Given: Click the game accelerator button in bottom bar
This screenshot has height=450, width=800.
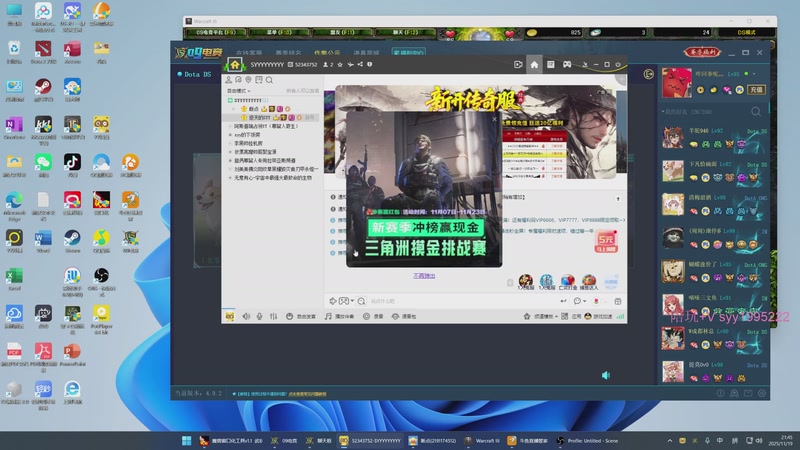Looking at the screenshot, I should click(x=598, y=316).
